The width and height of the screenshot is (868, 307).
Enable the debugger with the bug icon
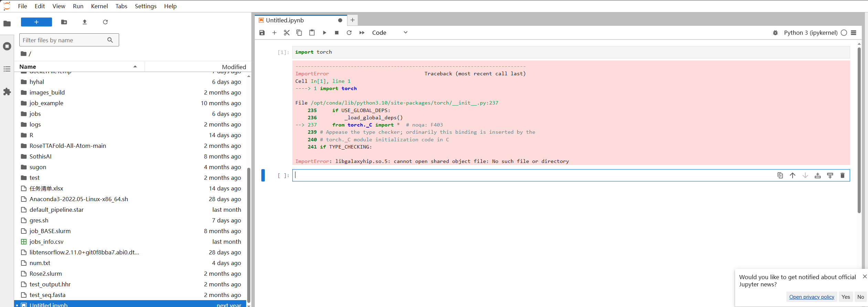(x=775, y=33)
